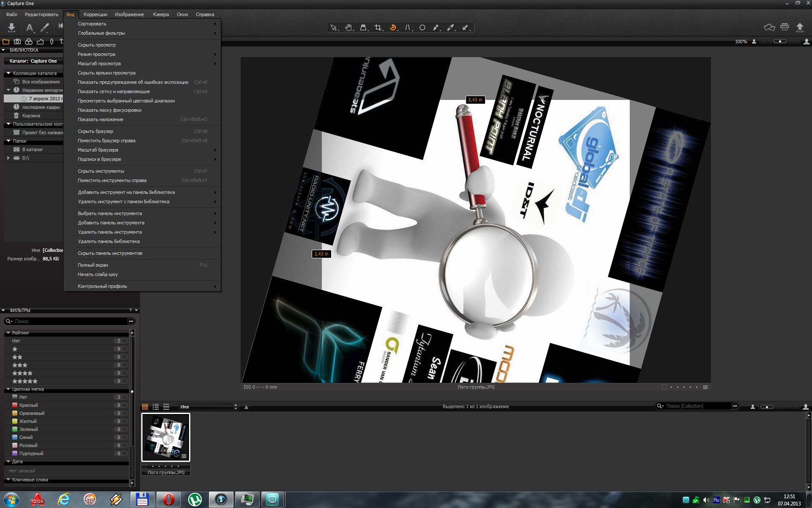Click the Import images arrow icon
Image resolution: width=812 pixels, height=508 pixels.
pyautogui.click(x=11, y=28)
